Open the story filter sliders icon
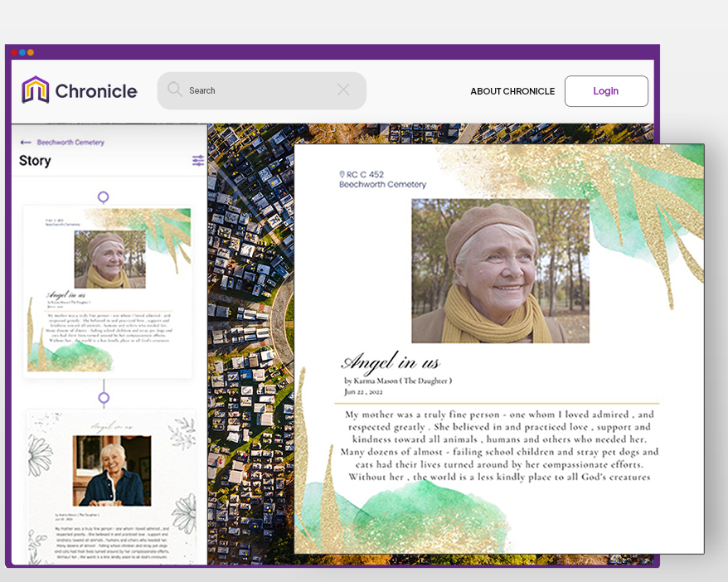This screenshot has height=582, width=728. (197, 160)
